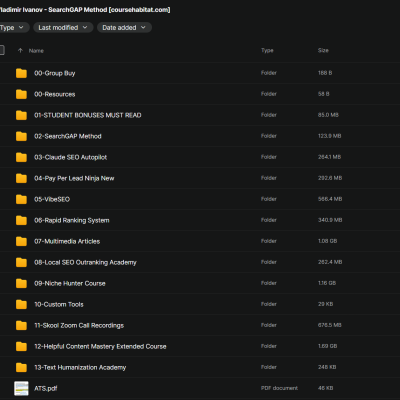This screenshot has width=400, height=400.
Task: Click the SearchGAP Method folder title heading
Action: 85,10
